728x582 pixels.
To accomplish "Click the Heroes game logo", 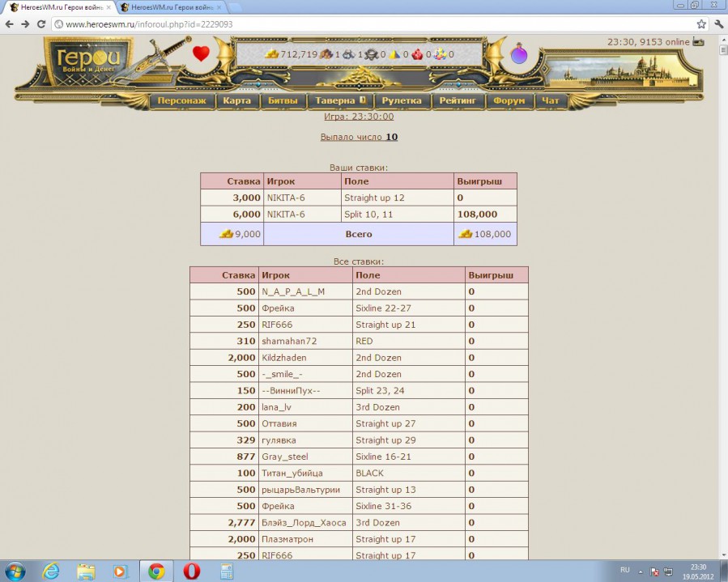I will [87, 62].
